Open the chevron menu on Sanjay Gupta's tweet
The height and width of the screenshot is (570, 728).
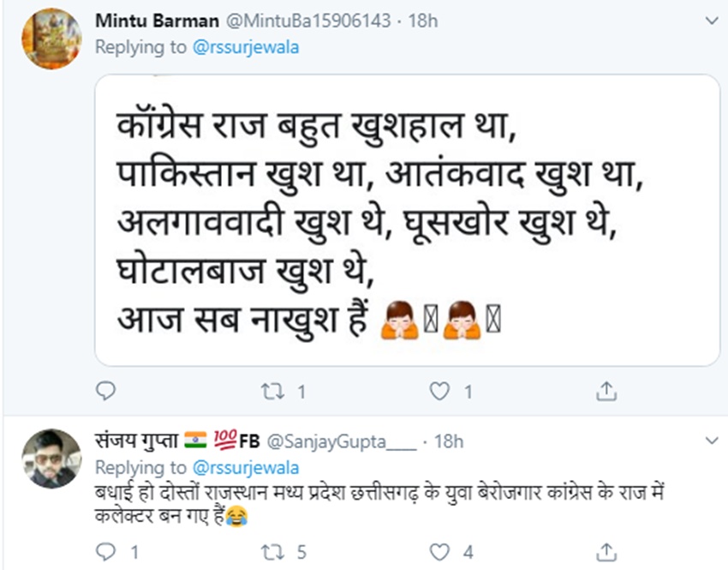point(710,441)
